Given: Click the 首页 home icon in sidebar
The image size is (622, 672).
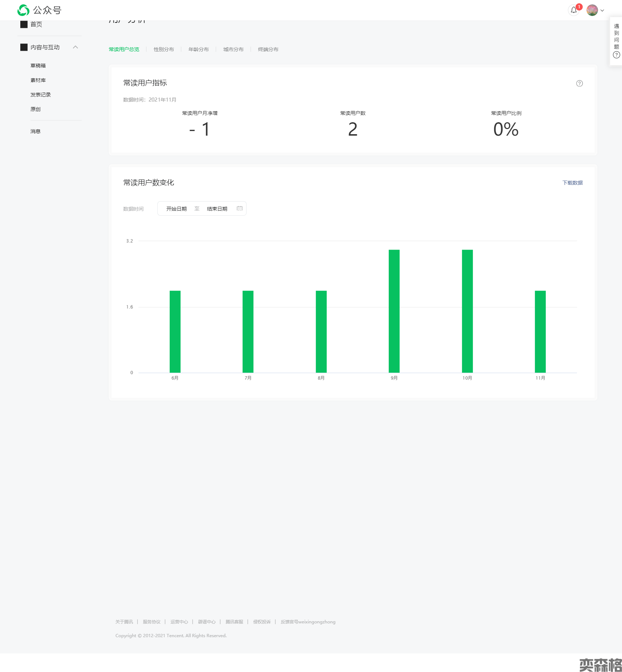Looking at the screenshot, I should click(24, 24).
